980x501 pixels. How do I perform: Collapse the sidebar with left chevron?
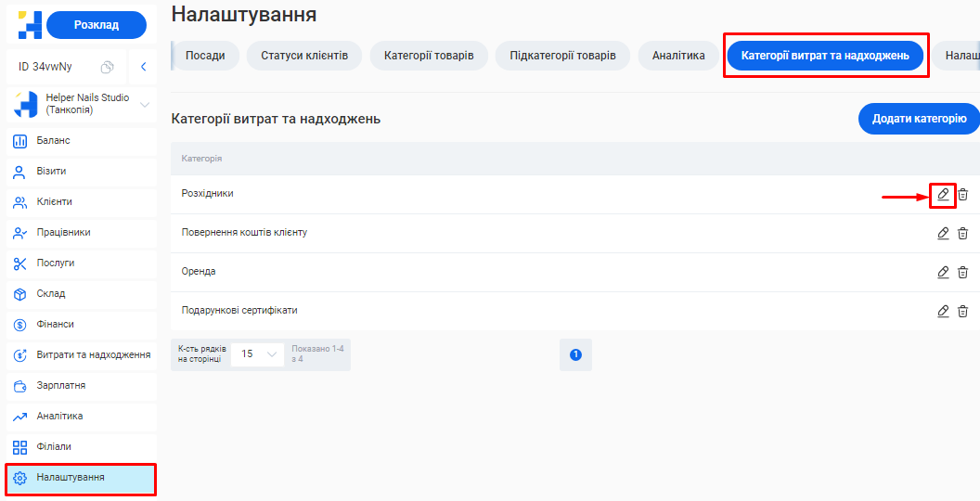[143, 67]
